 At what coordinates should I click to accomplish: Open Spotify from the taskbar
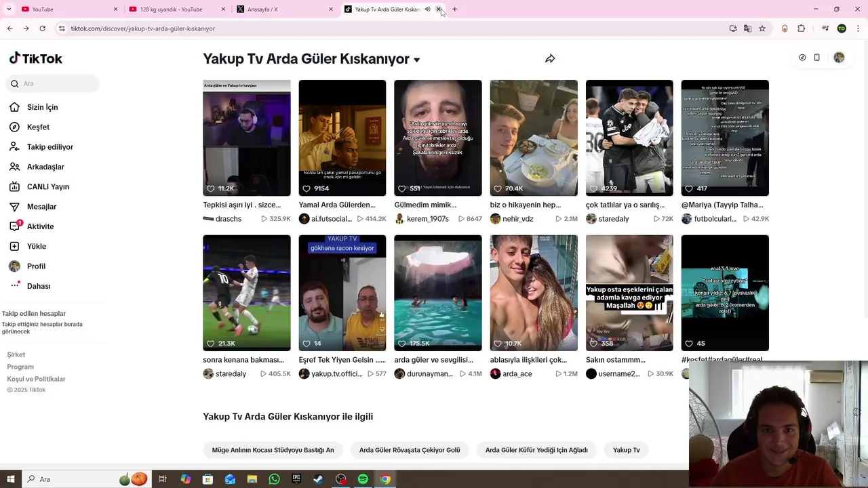point(363,479)
